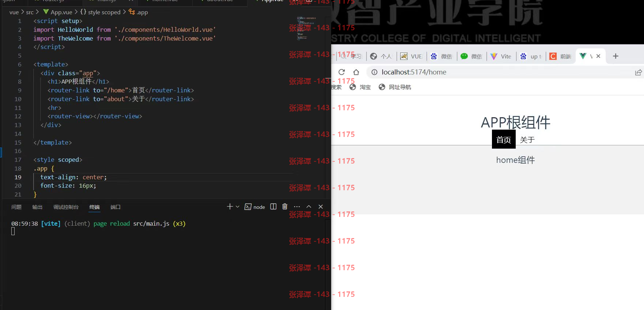Open terminal panel more actions menu

point(297,207)
